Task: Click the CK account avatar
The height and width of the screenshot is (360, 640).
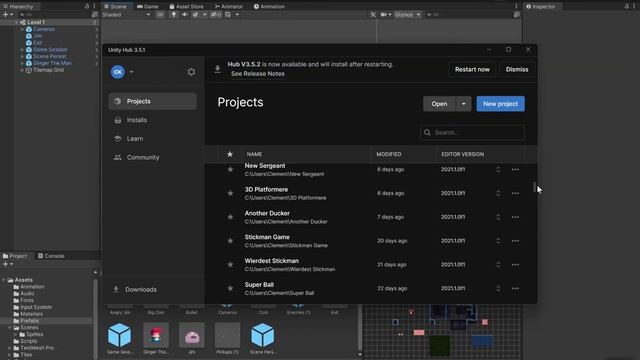Action: [118, 72]
